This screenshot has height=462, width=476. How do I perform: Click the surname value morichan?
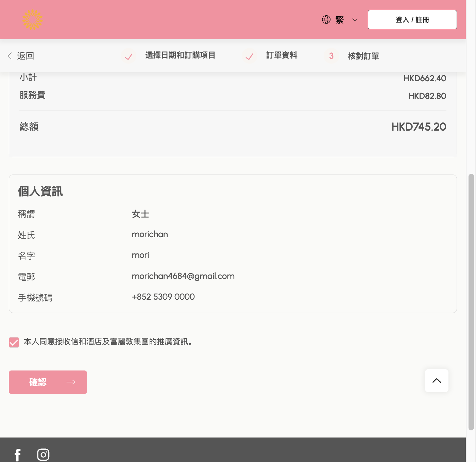[150, 234]
